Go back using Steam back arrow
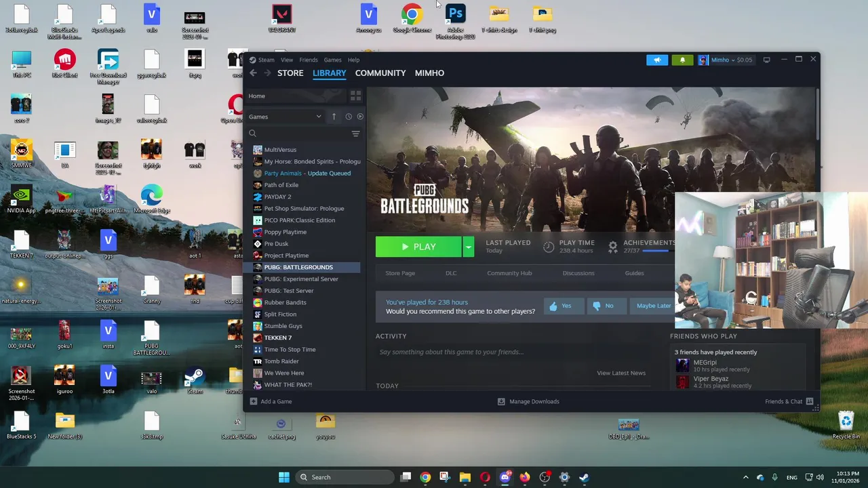This screenshot has width=868, height=488. click(x=253, y=73)
